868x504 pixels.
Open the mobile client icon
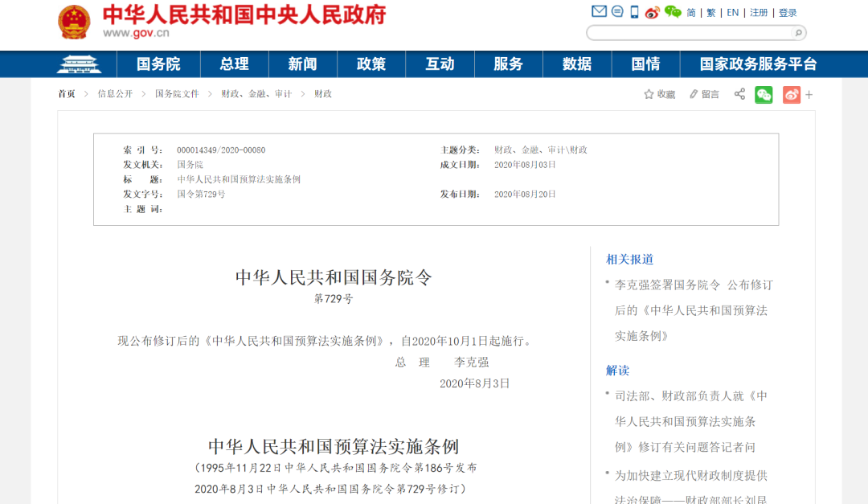coord(635,11)
